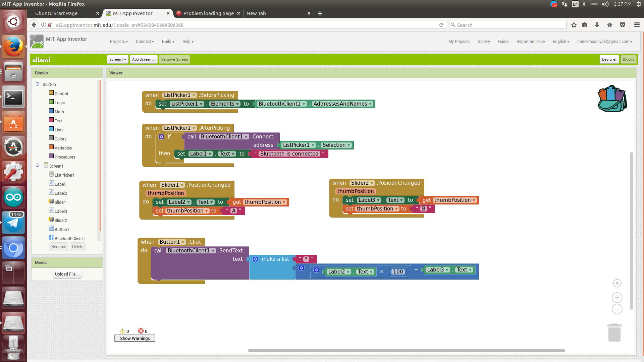The image size is (644, 362).
Task: Click the trash can icon
Action: coord(614,333)
